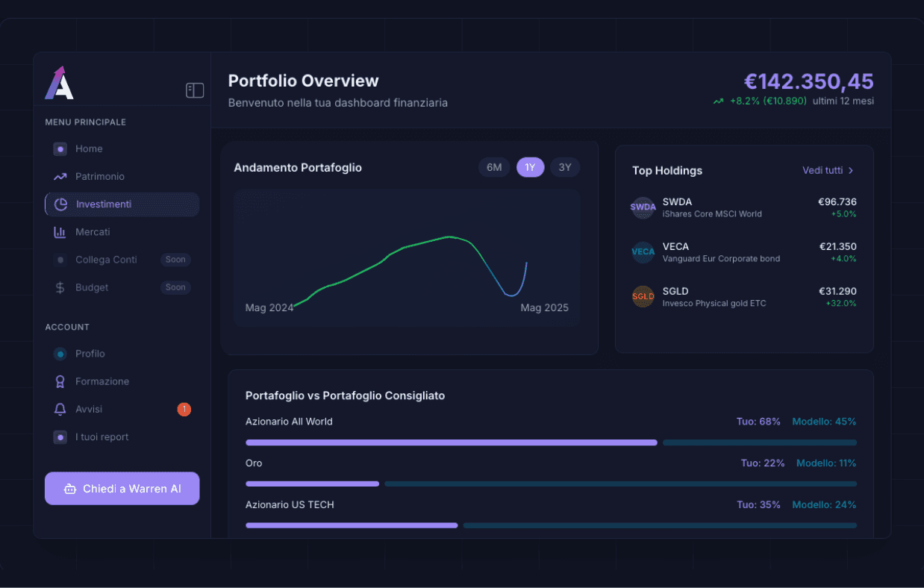
Task: Click the +4.0% change for VECA
Action: (843, 259)
